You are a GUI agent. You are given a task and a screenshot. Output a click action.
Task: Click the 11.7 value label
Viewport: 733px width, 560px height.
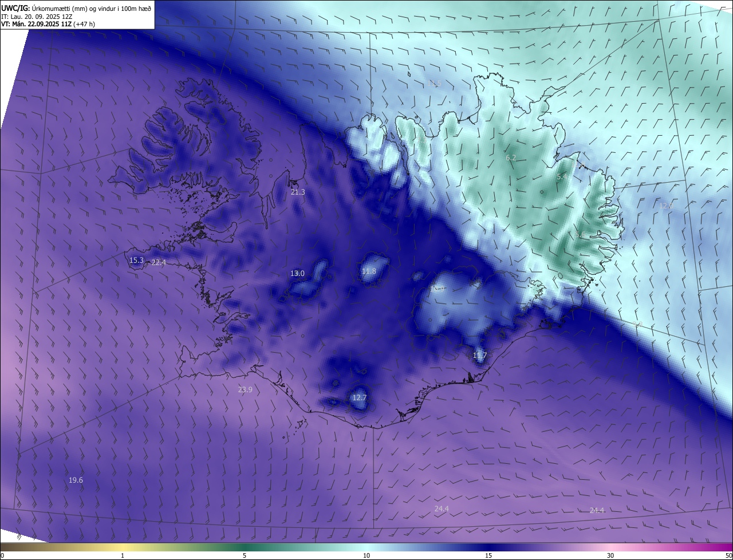tap(479, 356)
